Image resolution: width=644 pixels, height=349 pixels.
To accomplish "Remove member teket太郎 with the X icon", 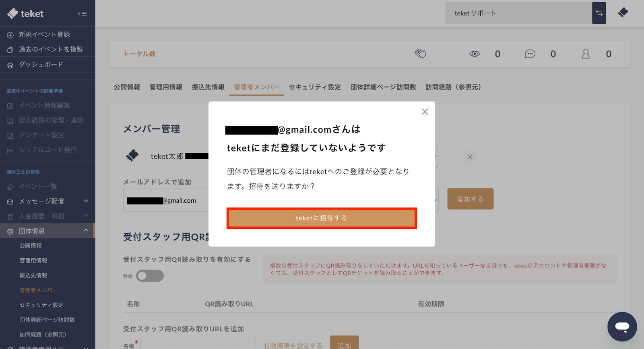I will tap(470, 156).
